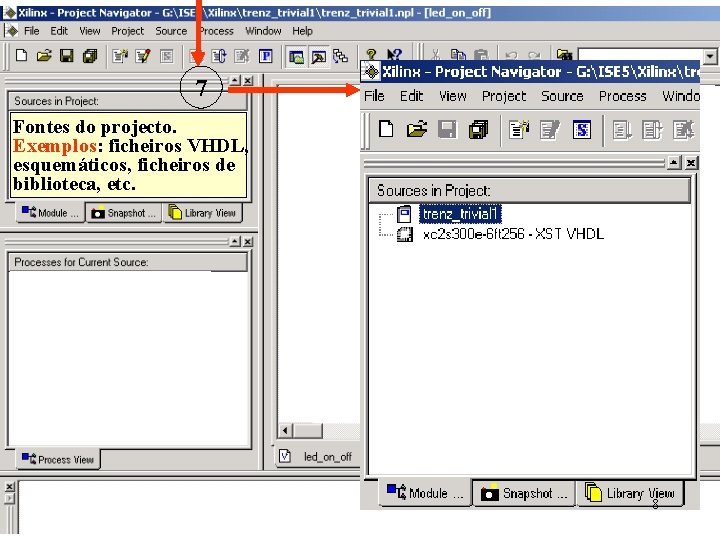Float the processes panel with up-arrow button
Screen dimensions: 720x540
[x=235, y=242]
